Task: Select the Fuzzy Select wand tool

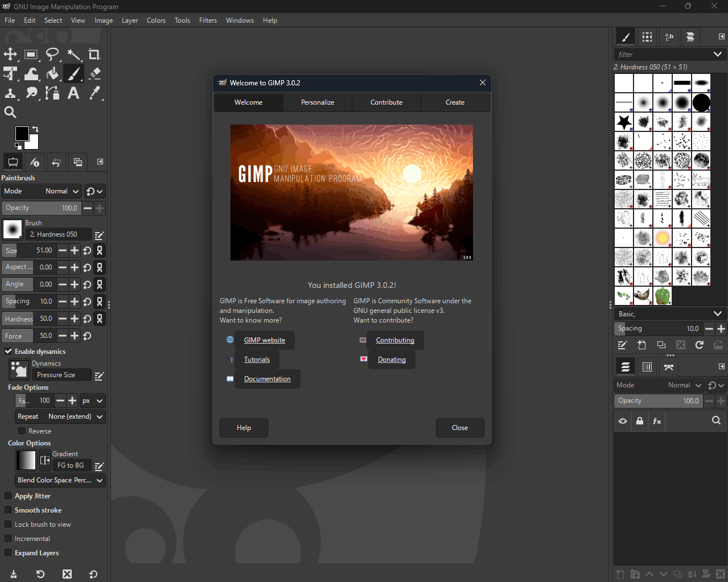Action: point(73,55)
